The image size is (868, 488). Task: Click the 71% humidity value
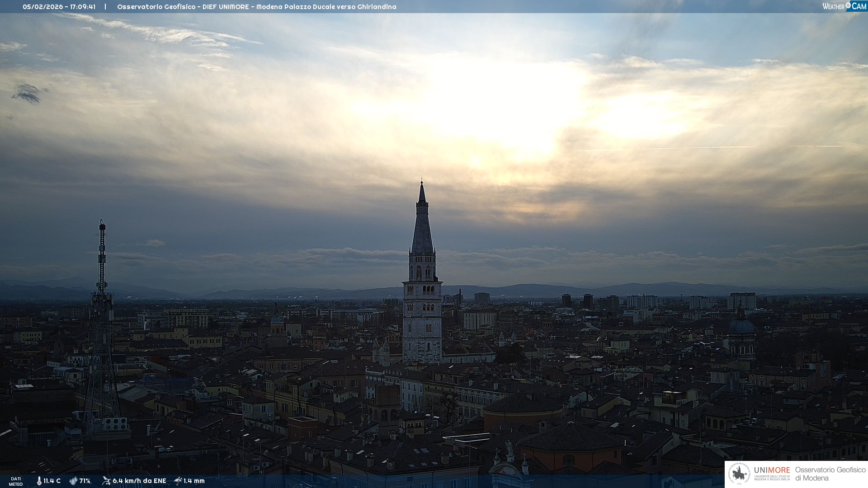pyautogui.click(x=85, y=481)
